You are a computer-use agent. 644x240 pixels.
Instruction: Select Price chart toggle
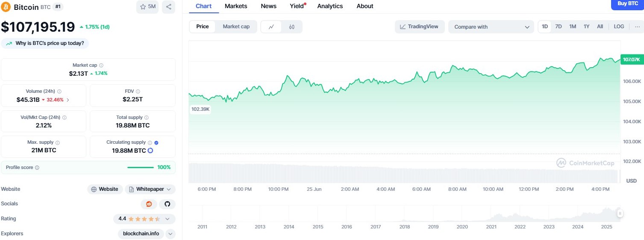coord(203,27)
